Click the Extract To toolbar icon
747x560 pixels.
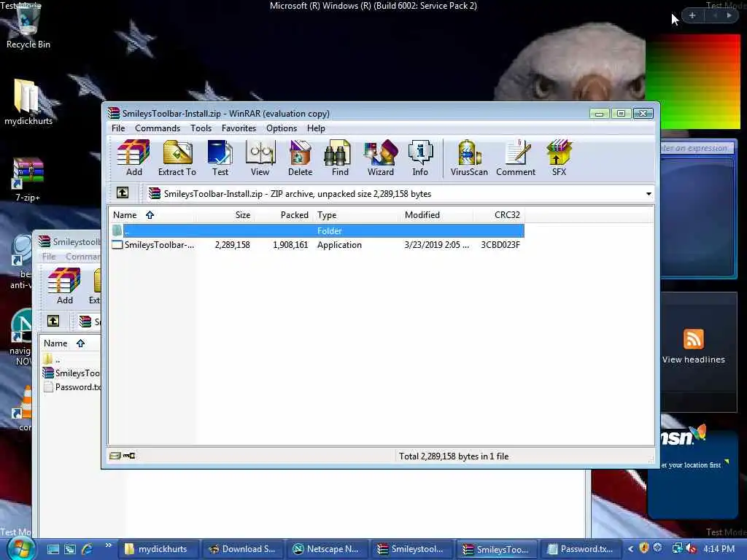[x=177, y=157]
